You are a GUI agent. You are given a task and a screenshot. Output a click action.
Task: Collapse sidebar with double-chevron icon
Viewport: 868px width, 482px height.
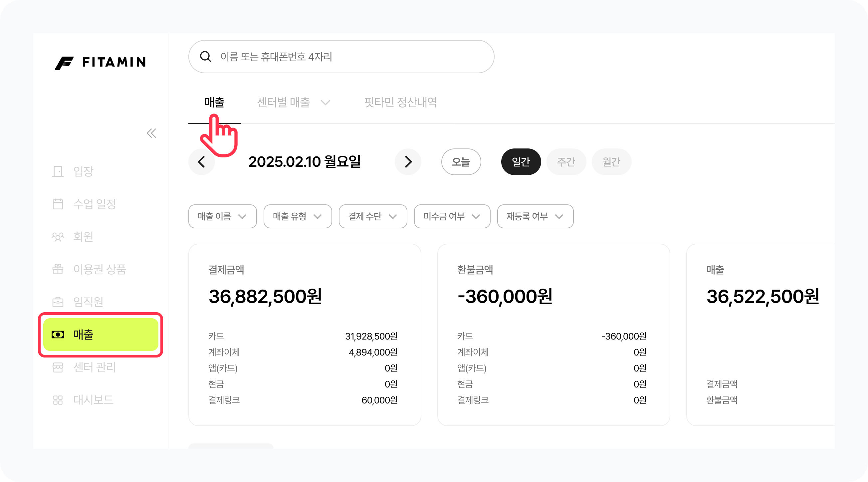[x=151, y=133]
